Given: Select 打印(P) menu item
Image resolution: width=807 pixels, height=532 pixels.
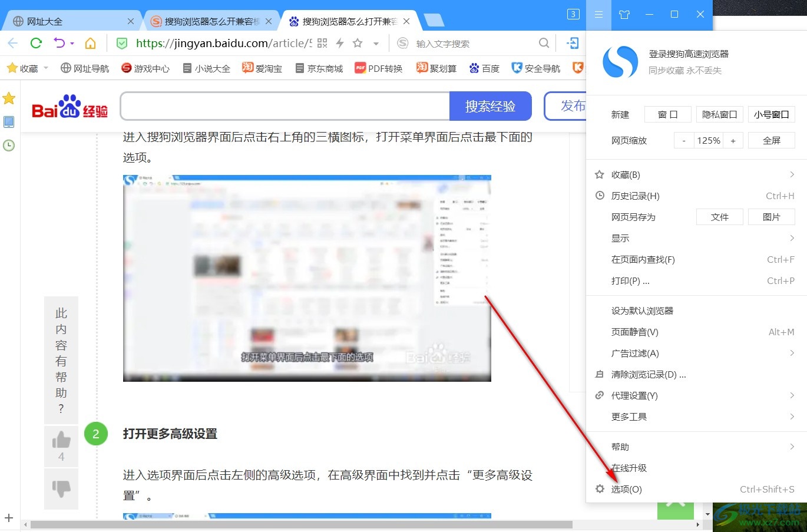Looking at the screenshot, I should [x=696, y=280].
